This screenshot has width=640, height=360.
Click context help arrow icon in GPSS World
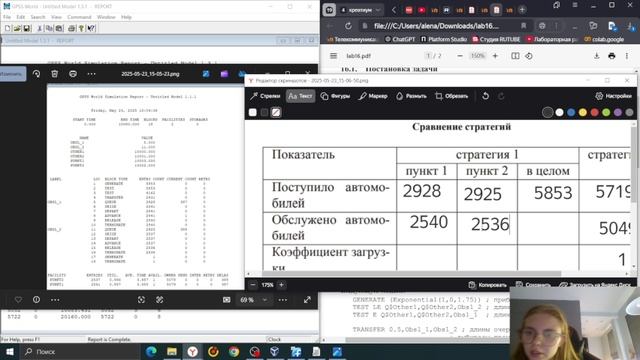[91, 28]
